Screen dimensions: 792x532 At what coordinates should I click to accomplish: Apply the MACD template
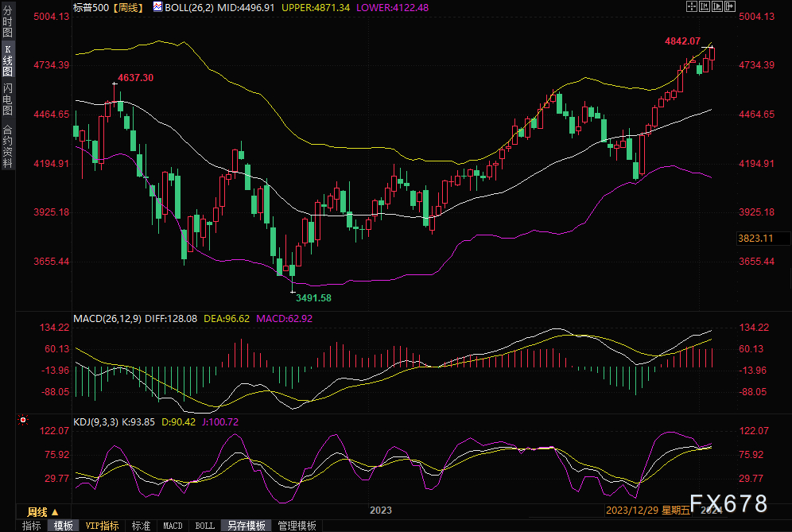point(173,526)
